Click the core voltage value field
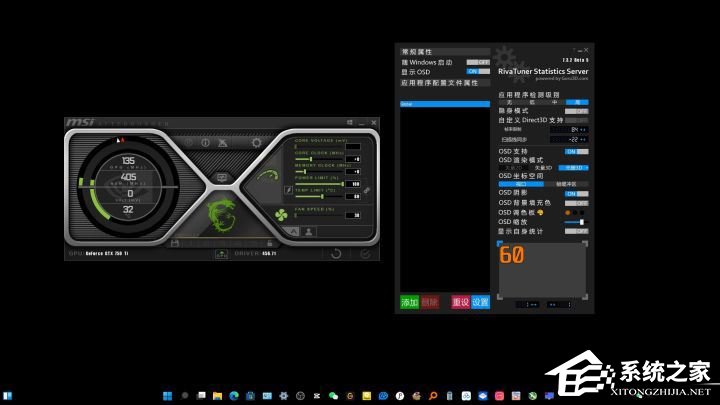Screen dimensions: 720x405 click(353, 146)
